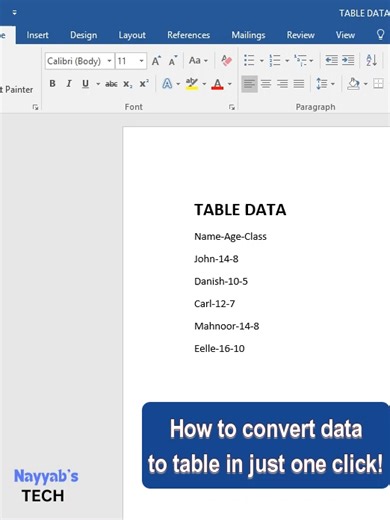Click Tell Me lightbulb icon

[380, 35]
